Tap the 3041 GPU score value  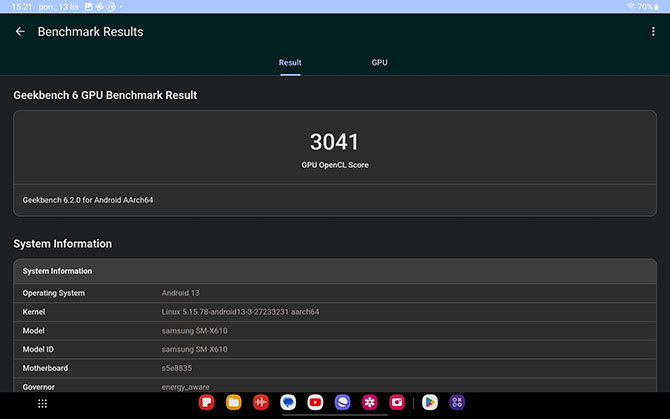[x=334, y=142]
